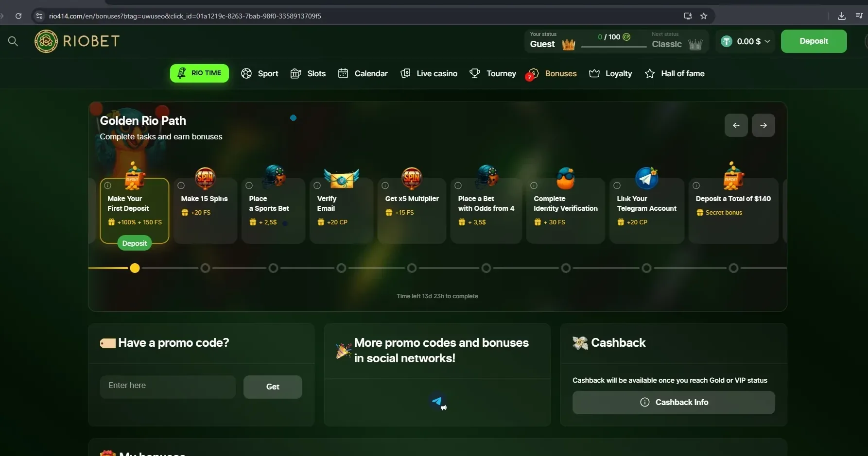The image size is (868, 456).
Task: Click the SPIN badge on Make 15 Spins card
Action: 205,178
